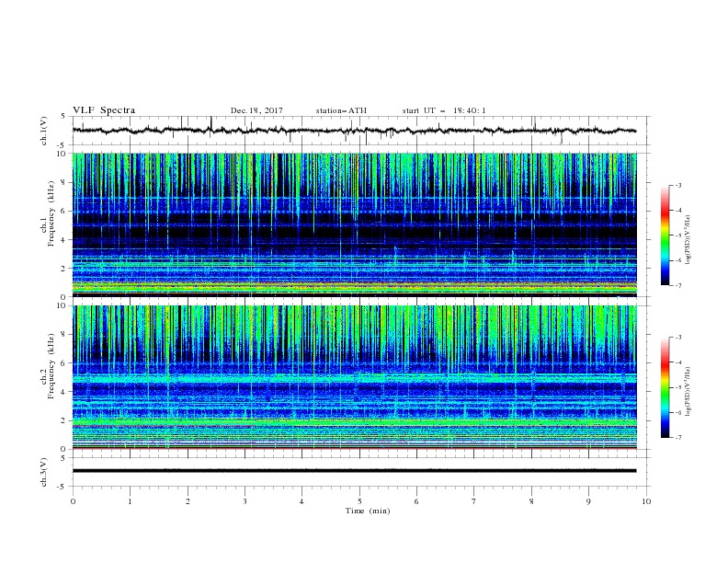The height and width of the screenshot is (563, 728).
Task: Click the "5" tick of ch.1(V) axis
Action: tap(64, 116)
